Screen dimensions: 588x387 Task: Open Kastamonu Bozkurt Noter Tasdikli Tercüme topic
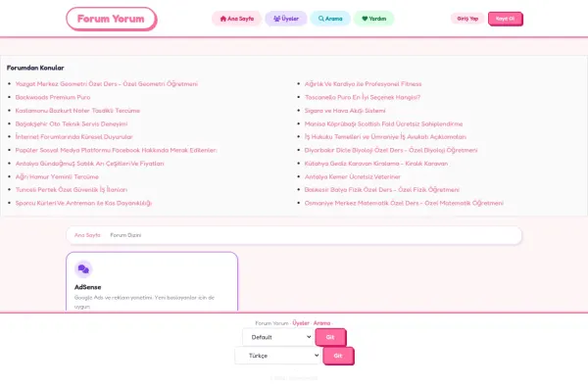(x=77, y=111)
